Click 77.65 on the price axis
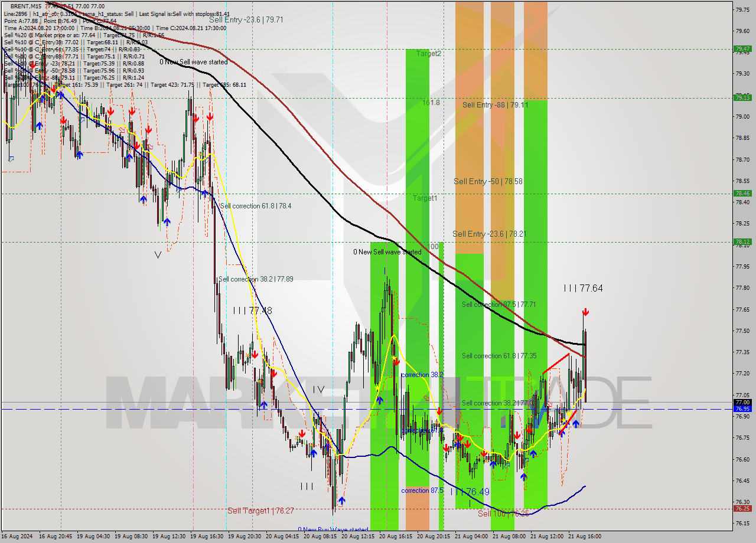756x543 pixels. click(742, 309)
